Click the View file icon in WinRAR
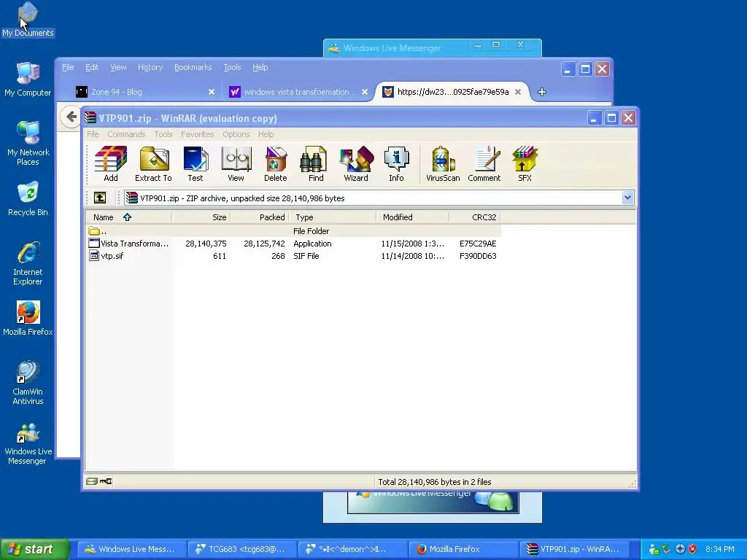The image size is (747, 560). point(236,164)
